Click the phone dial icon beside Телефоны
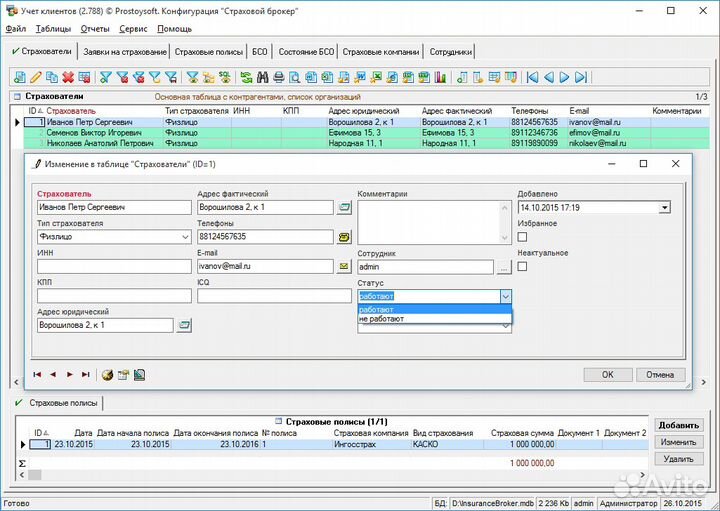The height and width of the screenshot is (511, 720). 344,237
